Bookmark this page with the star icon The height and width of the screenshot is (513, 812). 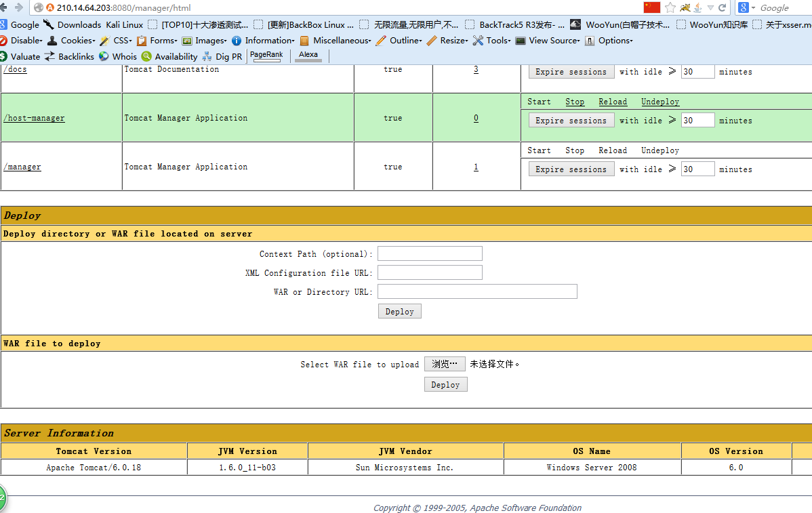pos(670,7)
